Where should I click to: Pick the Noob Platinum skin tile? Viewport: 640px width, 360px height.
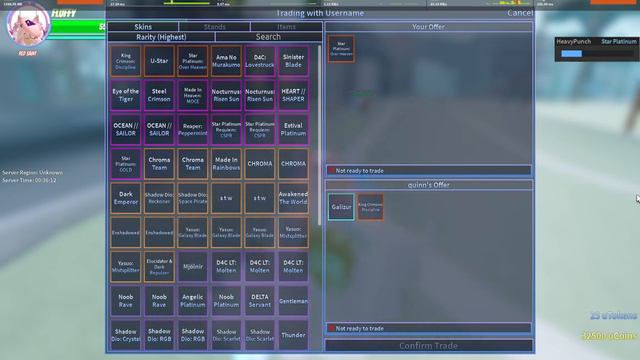click(226, 301)
